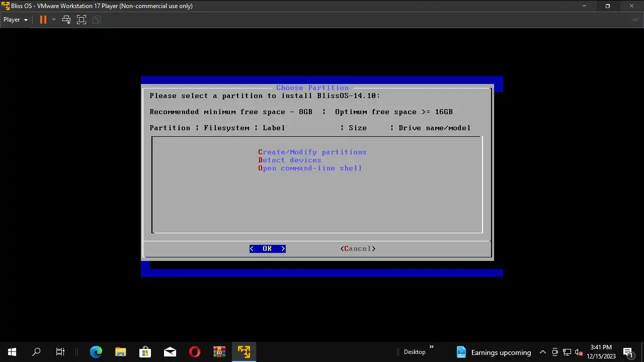Open the Player menu

tap(15, 20)
